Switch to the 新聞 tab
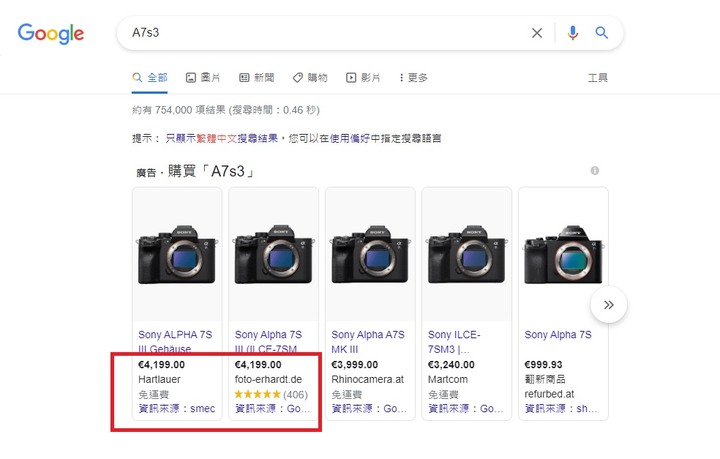Viewport: 720px width, 459px height. point(257,78)
